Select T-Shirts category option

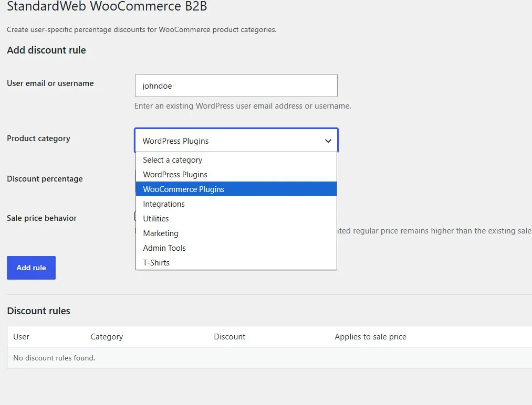coord(236,263)
